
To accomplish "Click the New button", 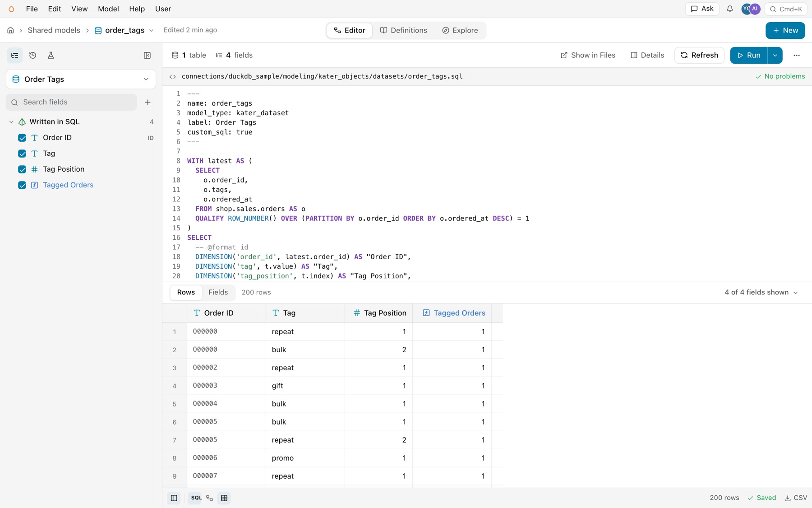I will pyautogui.click(x=785, y=31).
